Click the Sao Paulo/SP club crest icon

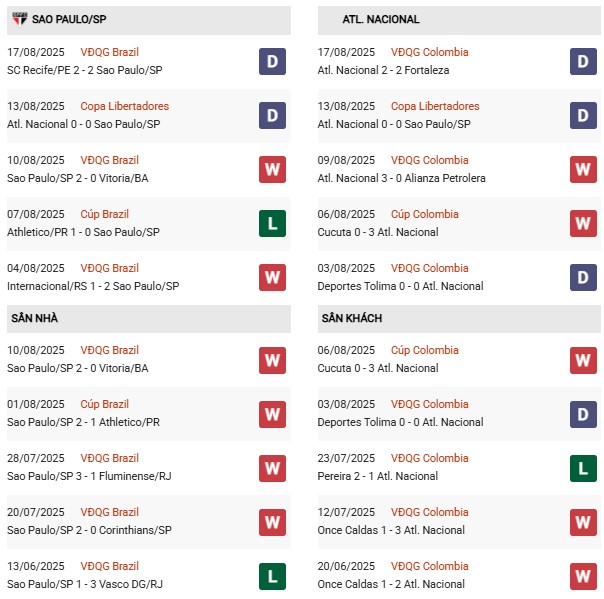(x=19, y=19)
